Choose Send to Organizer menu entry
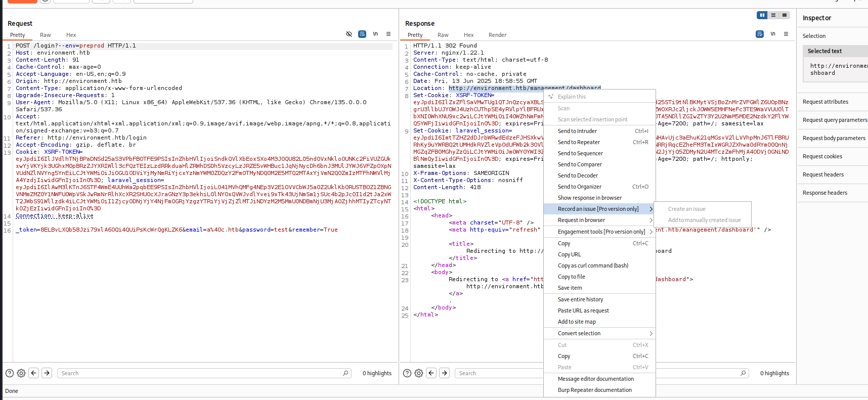This screenshot has width=868, height=400. (x=599, y=187)
